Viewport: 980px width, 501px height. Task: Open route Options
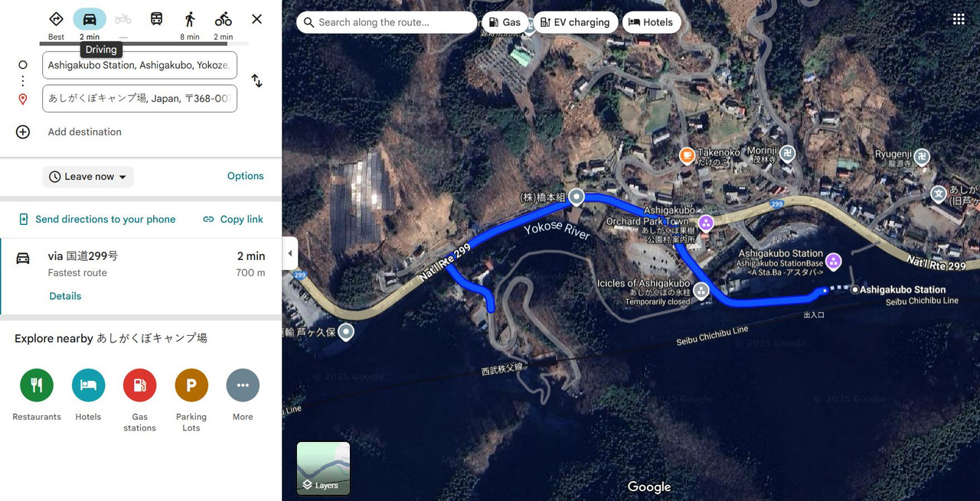point(245,176)
